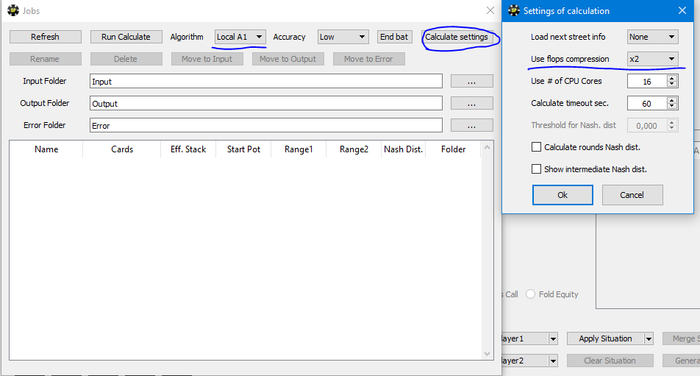
Task: Click the Nash Dist. column header
Action: (x=403, y=149)
